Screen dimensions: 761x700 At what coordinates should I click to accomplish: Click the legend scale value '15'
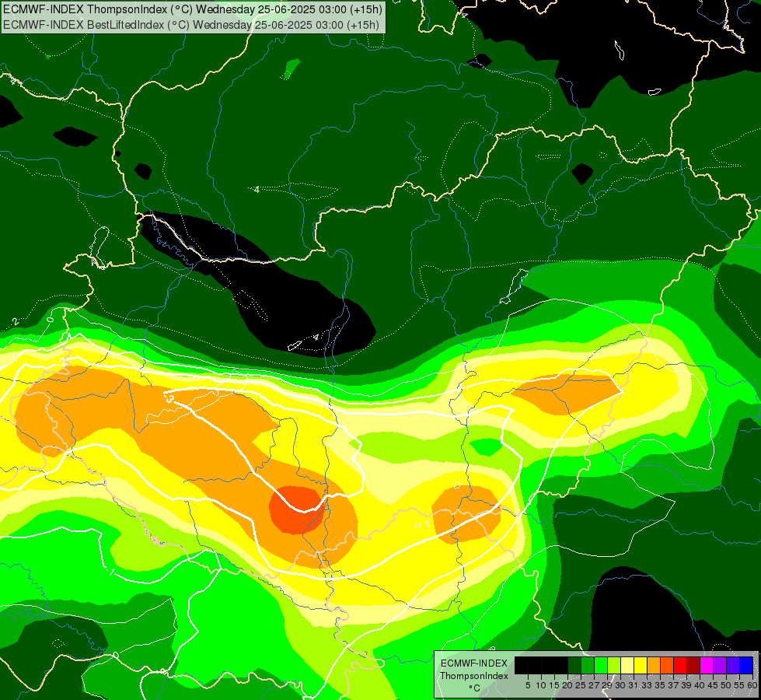click(554, 685)
